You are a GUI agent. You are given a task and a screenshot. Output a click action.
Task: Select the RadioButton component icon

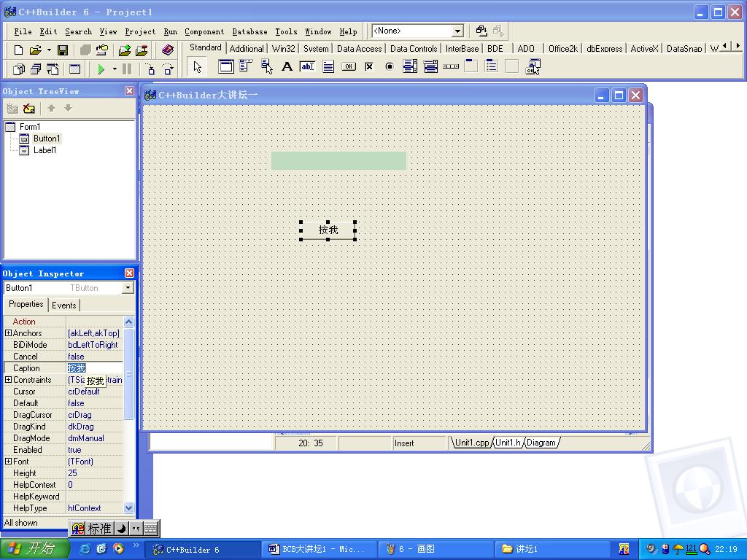(390, 66)
